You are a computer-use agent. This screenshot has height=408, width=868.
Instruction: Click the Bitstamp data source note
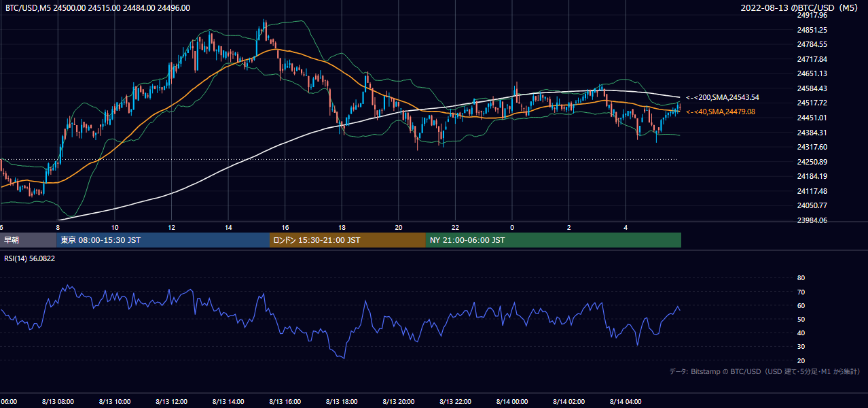click(765, 371)
